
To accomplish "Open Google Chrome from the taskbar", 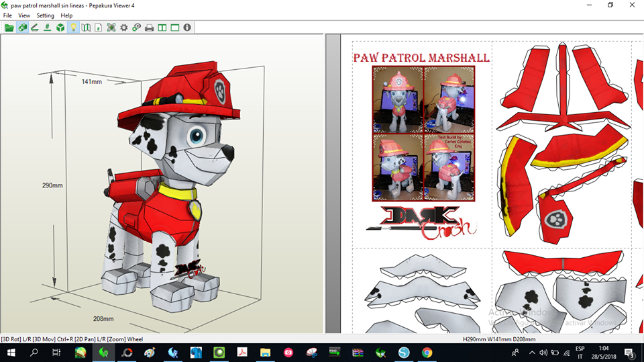I will coord(427,353).
